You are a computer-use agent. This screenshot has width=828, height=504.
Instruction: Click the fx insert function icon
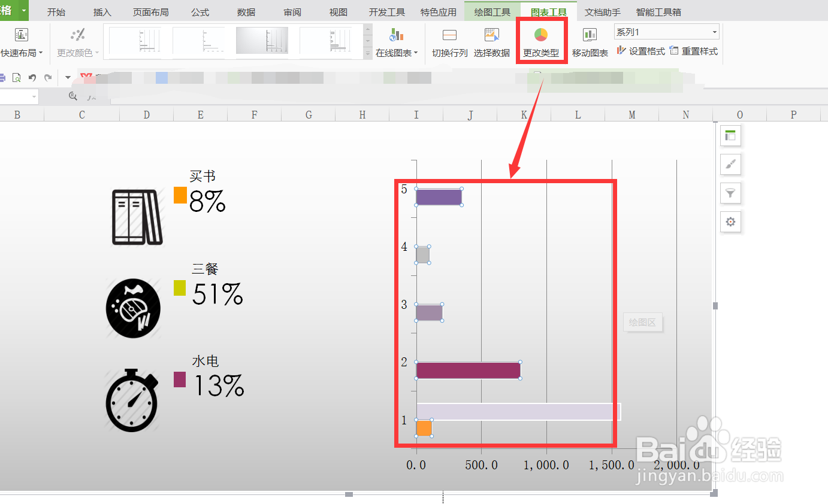pyautogui.click(x=91, y=96)
